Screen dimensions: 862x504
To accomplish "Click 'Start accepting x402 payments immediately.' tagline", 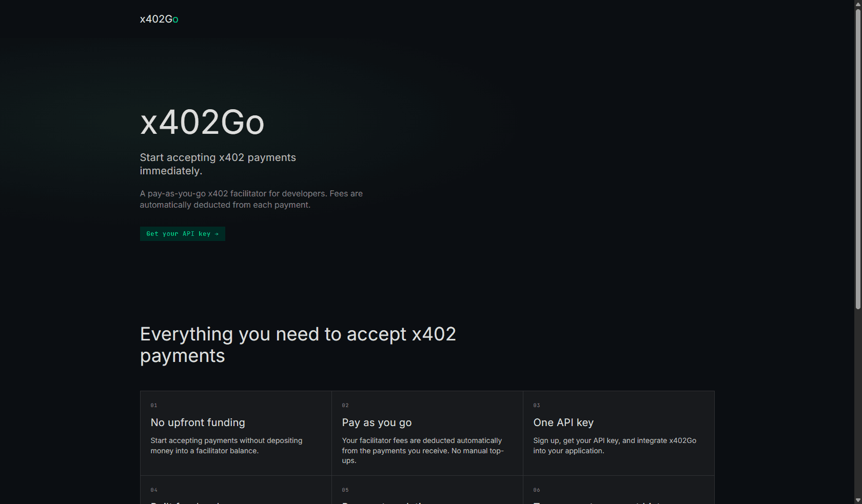I will coord(218,164).
